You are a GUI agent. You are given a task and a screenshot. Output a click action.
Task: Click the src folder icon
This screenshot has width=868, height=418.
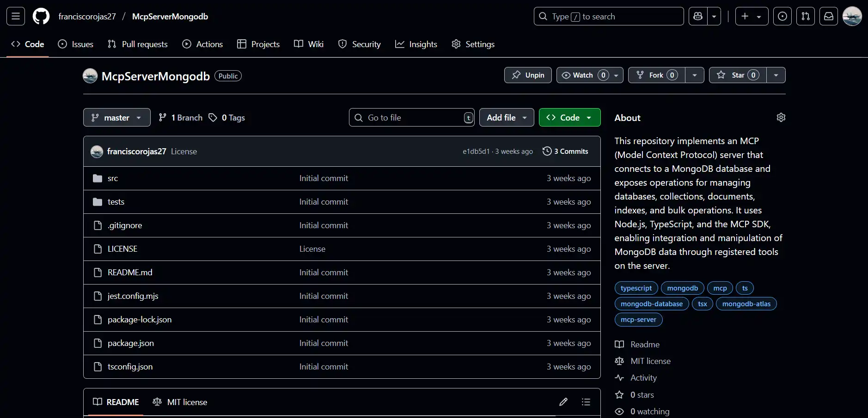coord(98,178)
